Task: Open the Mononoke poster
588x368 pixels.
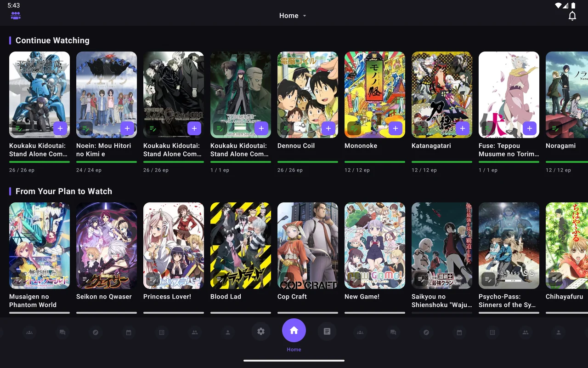Action: [375, 95]
